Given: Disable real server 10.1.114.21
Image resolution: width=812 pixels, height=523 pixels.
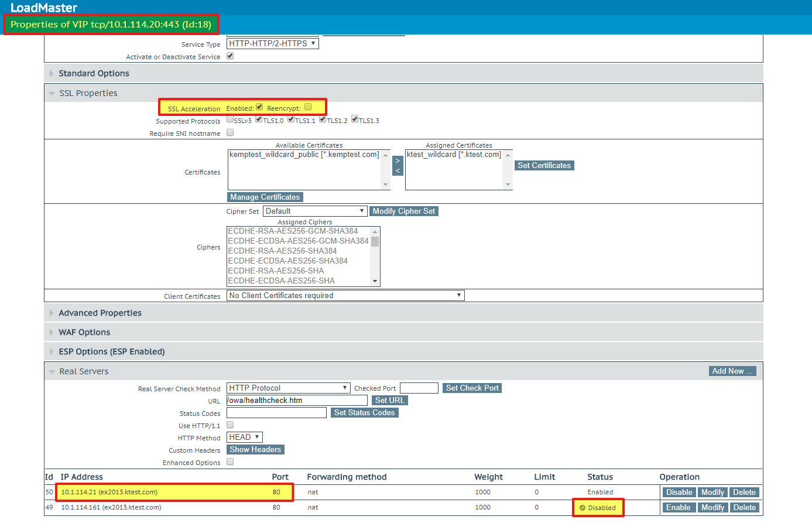Looking at the screenshot, I should pos(679,493).
